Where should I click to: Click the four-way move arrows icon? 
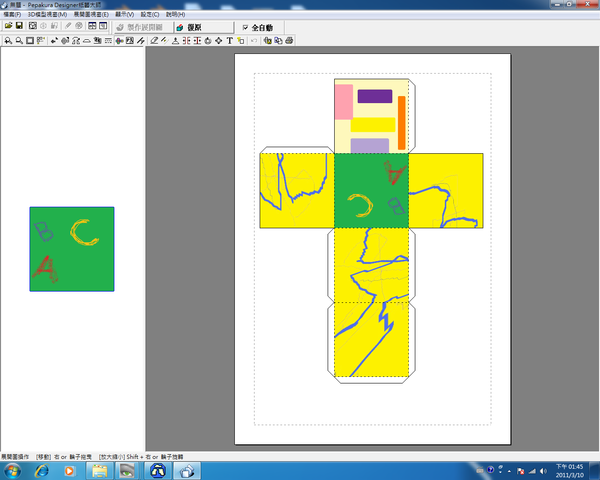(218, 41)
